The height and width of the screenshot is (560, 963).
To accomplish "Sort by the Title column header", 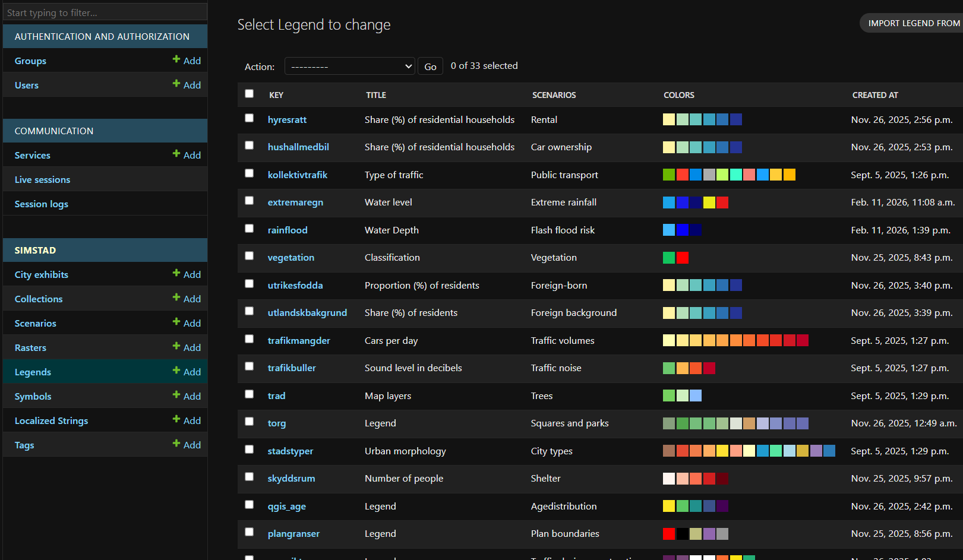I will (x=376, y=95).
